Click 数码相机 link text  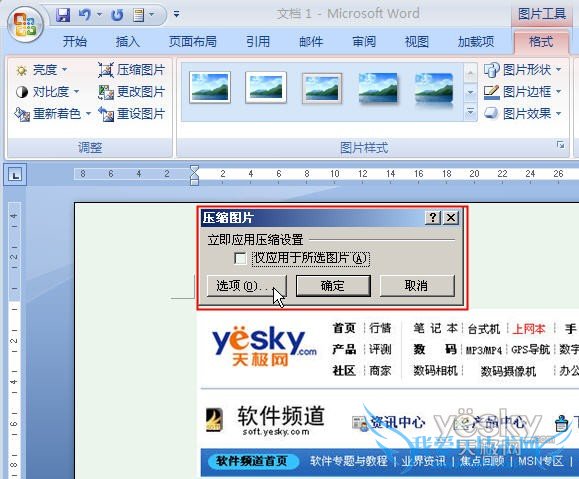tap(435, 370)
